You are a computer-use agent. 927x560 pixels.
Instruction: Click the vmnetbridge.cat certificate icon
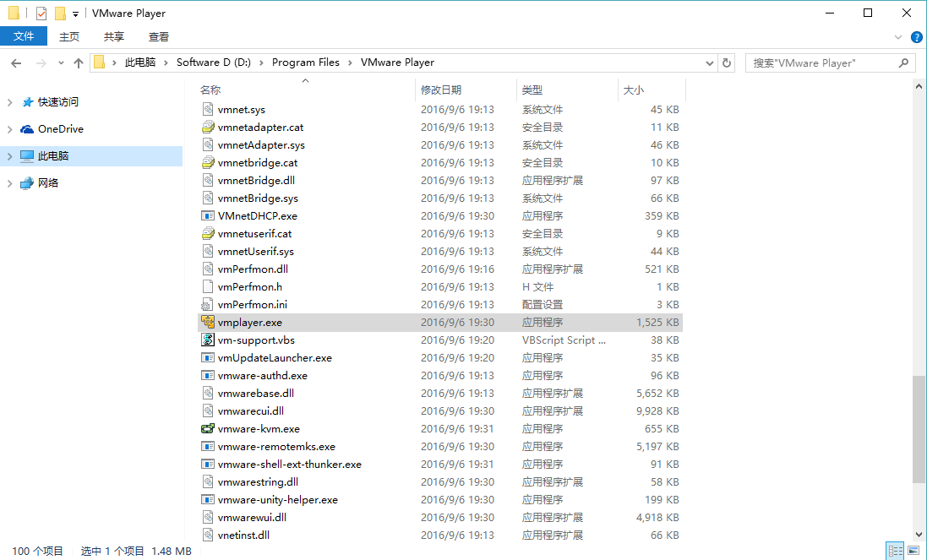point(208,162)
